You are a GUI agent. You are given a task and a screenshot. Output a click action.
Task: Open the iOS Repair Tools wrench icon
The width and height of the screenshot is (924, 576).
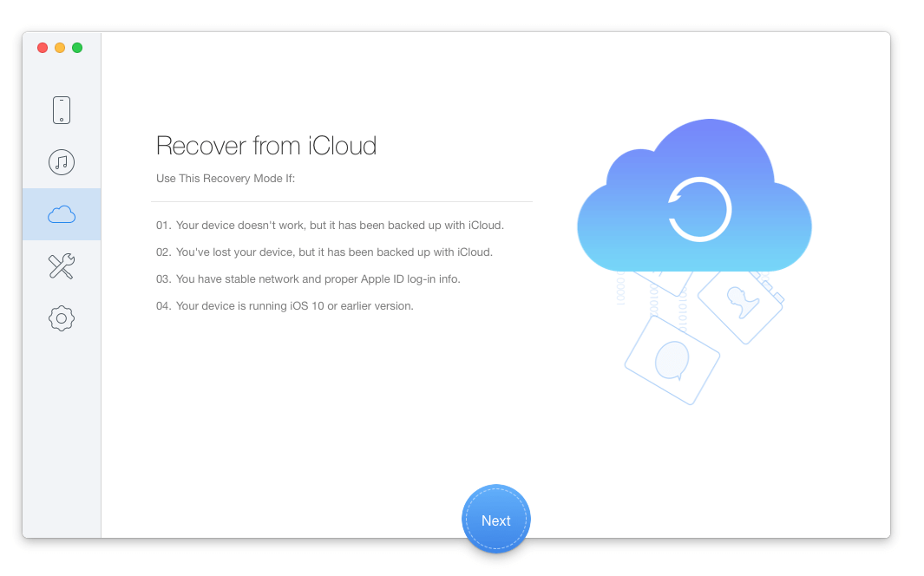pyautogui.click(x=62, y=266)
